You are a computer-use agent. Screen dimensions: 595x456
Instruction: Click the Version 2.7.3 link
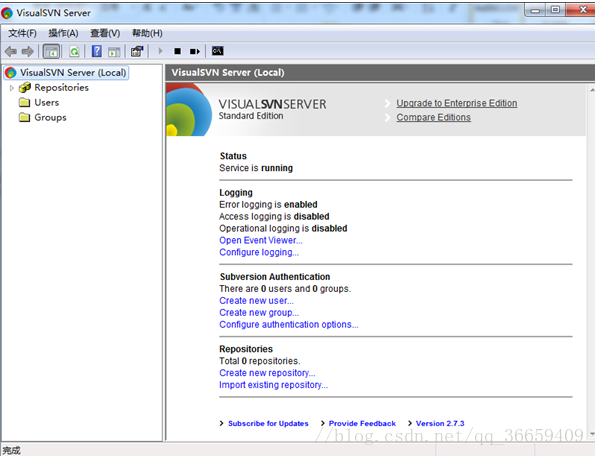pyautogui.click(x=440, y=423)
